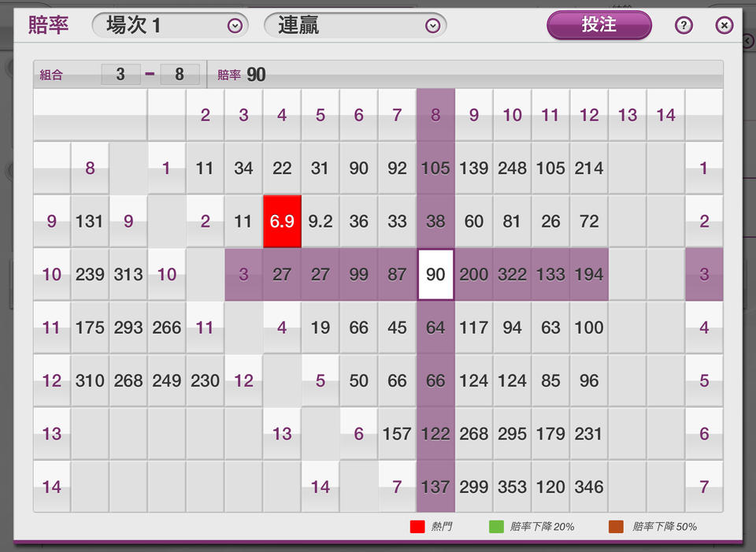The width and height of the screenshot is (756, 552).
Task: Click the 313 odds cell
Action: point(128,275)
